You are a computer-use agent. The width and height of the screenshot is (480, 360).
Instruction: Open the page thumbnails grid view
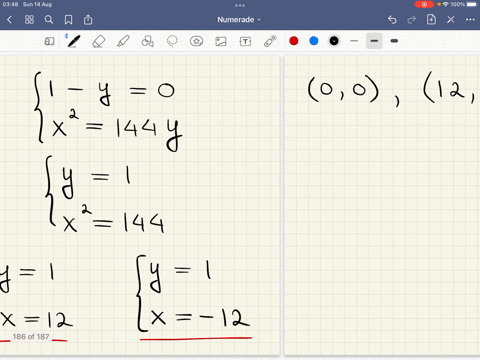pos(29,20)
